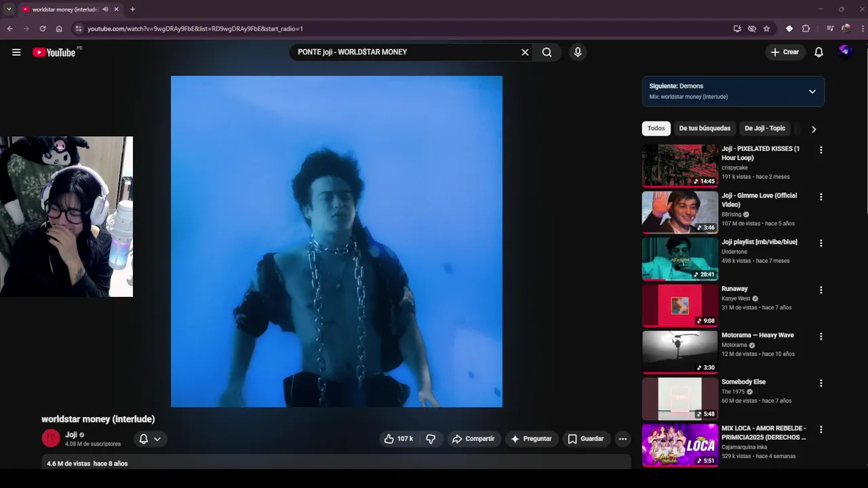Click the browser address bar URL
Viewport: 868px width, 488px height.
[x=195, y=28]
